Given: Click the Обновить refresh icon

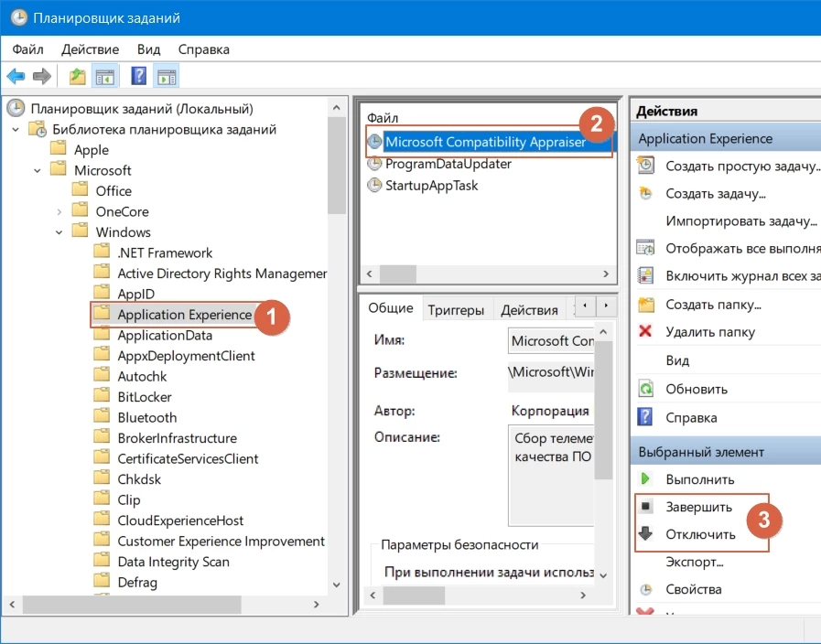Looking at the screenshot, I should coord(646,389).
